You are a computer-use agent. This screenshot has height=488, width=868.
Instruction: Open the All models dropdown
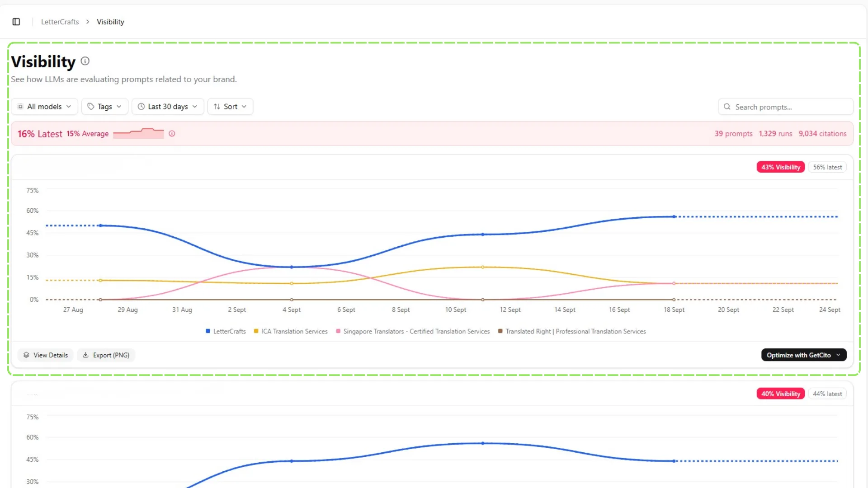pos(44,107)
